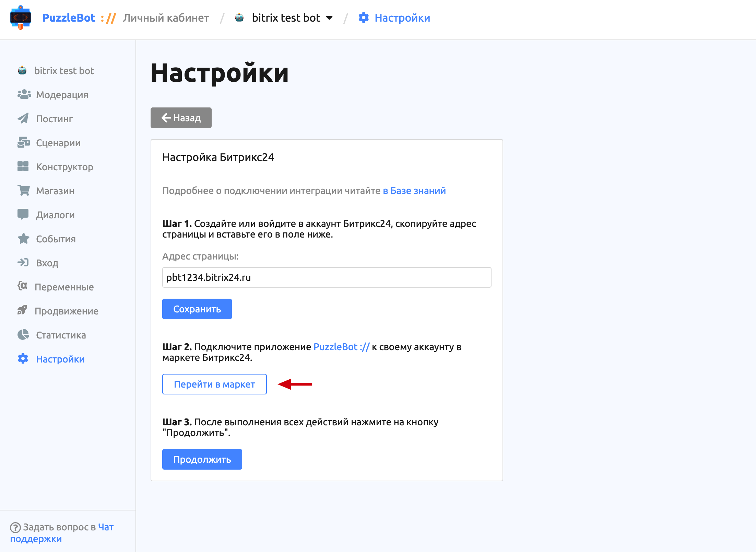Go to Личный кабинет breadcrumb
The image size is (756, 552).
pyautogui.click(x=166, y=18)
